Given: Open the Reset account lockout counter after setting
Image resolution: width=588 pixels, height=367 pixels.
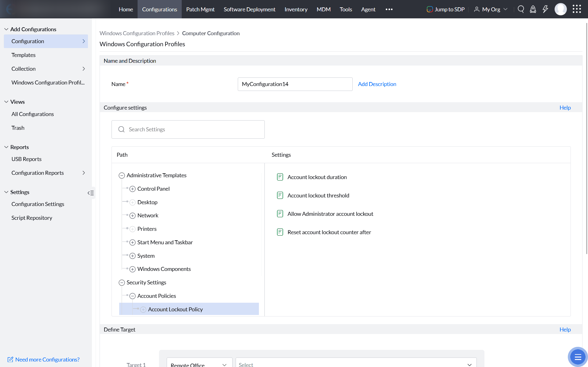Looking at the screenshot, I should [x=329, y=232].
